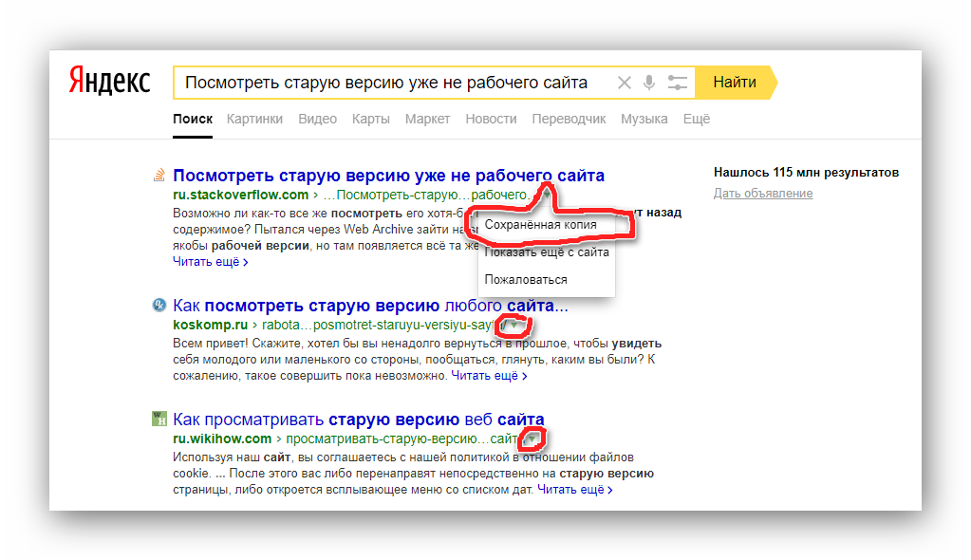971x560 pixels.
Task: Click Читать ещё under stackoverflow result
Action: (211, 262)
